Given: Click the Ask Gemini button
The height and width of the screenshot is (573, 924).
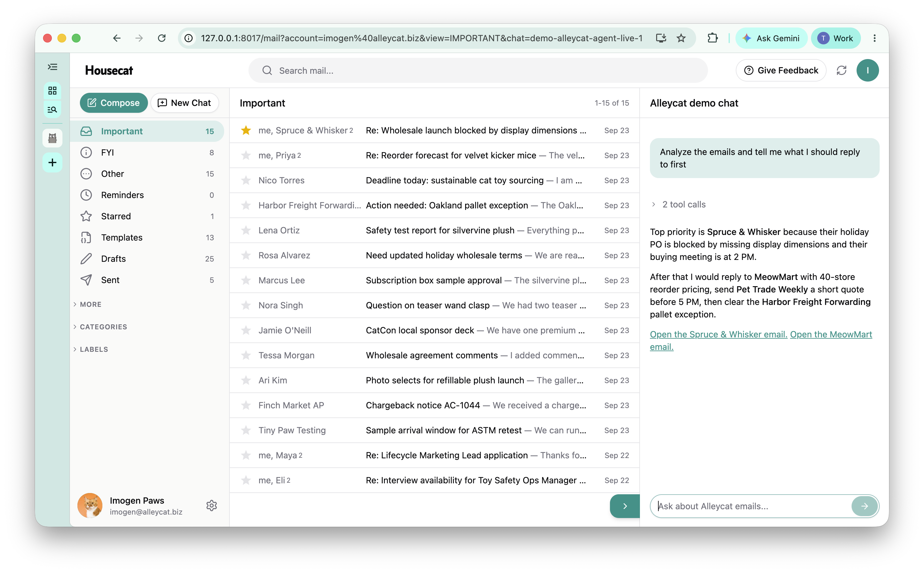Looking at the screenshot, I should (x=771, y=38).
